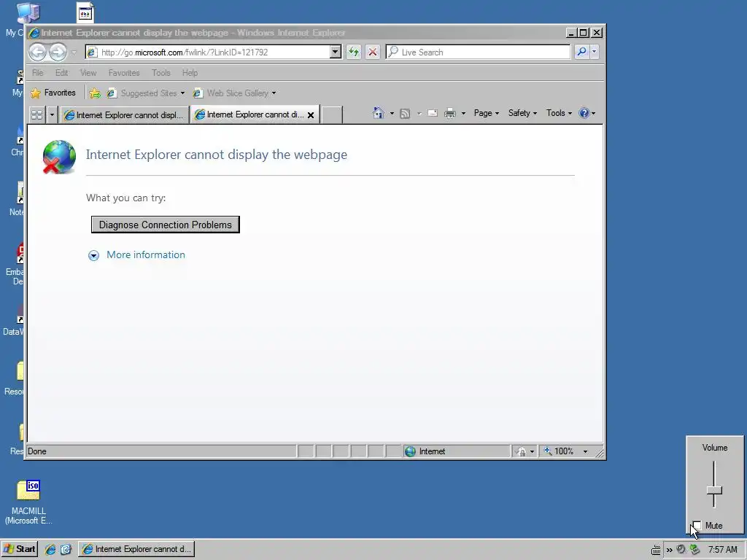
Task: Click the red Stop loading icon
Action: (x=373, y=52)
